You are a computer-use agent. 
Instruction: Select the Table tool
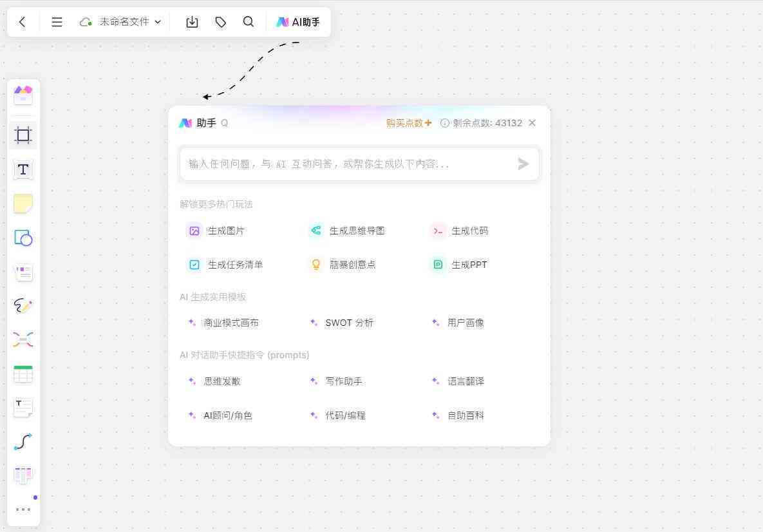pyautogui.click(x=23, y=374)
